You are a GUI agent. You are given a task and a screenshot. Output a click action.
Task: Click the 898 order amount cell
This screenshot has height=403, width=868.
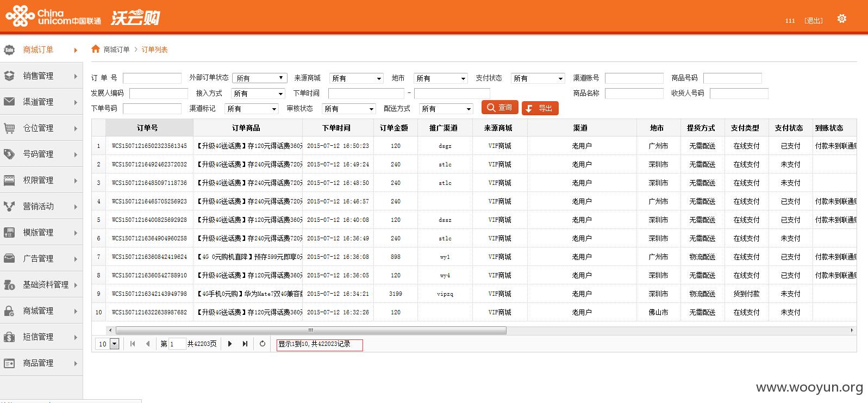(x=396, y=257)
